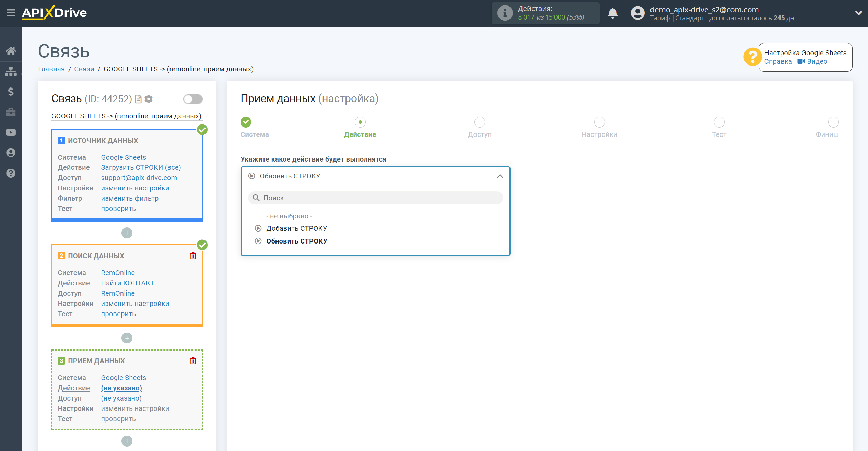
Task: Go to the Доступ step
Action: (480, 122)
